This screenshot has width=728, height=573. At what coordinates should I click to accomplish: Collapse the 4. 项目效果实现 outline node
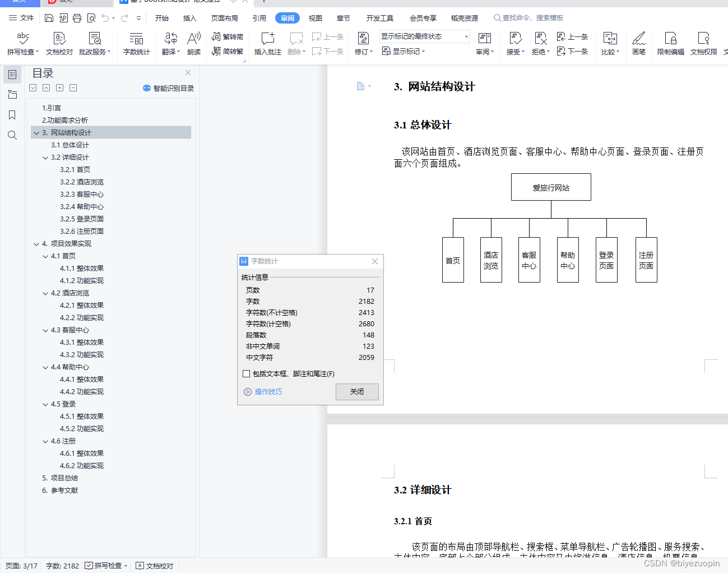click(36, 244)
